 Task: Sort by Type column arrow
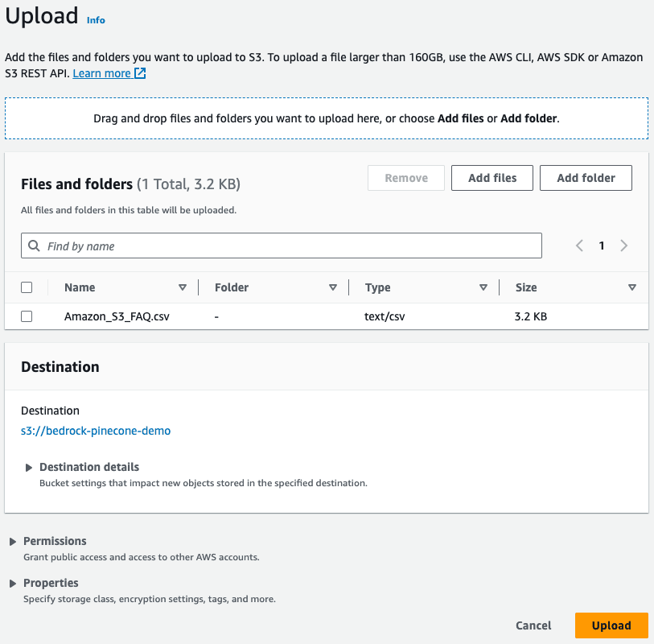[483, 287]
